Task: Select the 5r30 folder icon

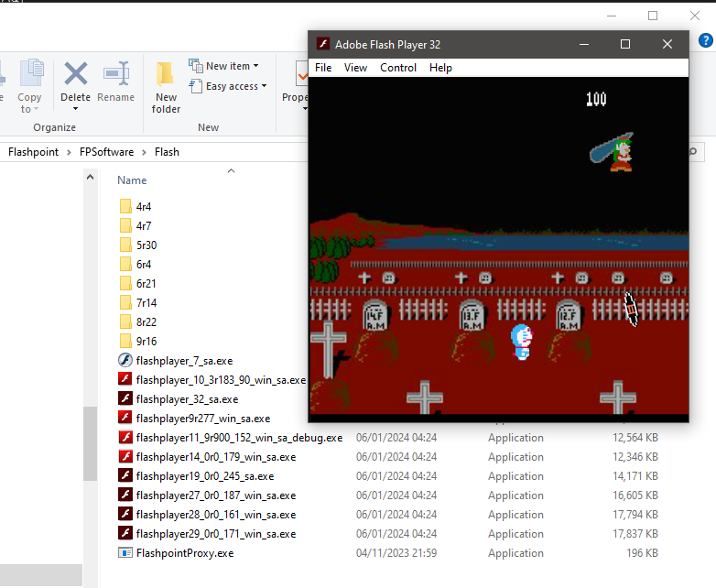Action: (x=125, y=245)
